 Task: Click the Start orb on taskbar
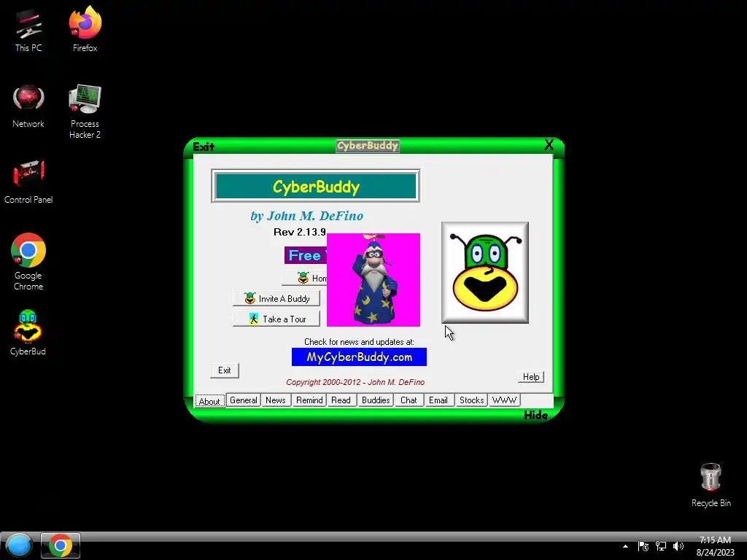pos(18,545)
